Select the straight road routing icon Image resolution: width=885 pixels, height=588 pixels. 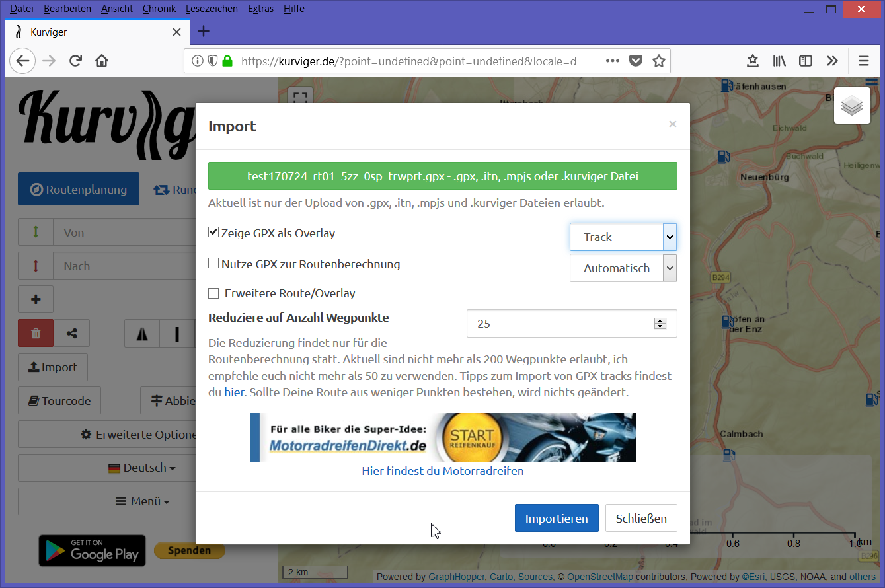point(177,334)
